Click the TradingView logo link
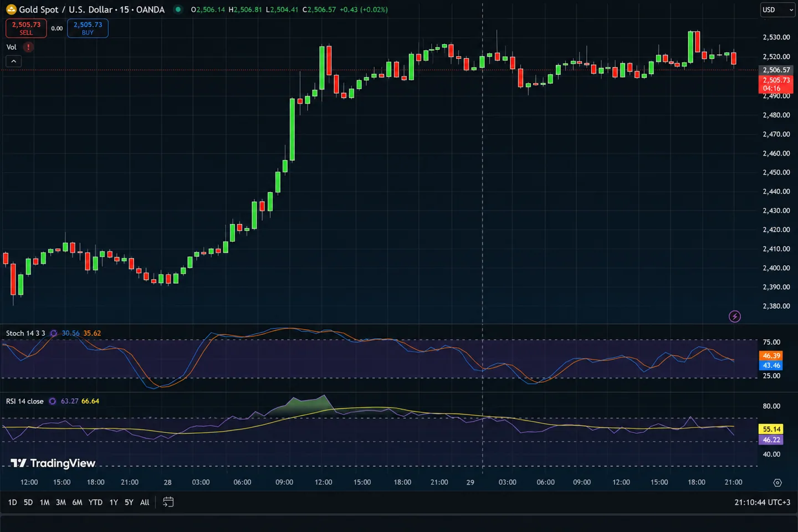The image size is (798, 532). pyautogui.click(x=53, y=463)
